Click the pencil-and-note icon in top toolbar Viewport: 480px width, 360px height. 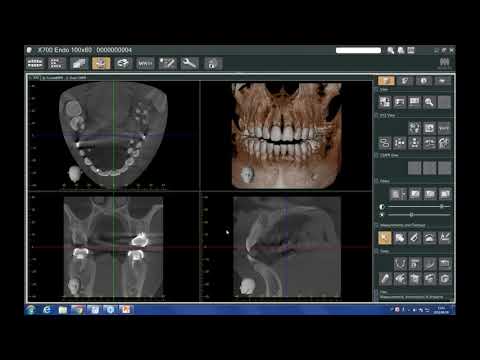(167, 63)
